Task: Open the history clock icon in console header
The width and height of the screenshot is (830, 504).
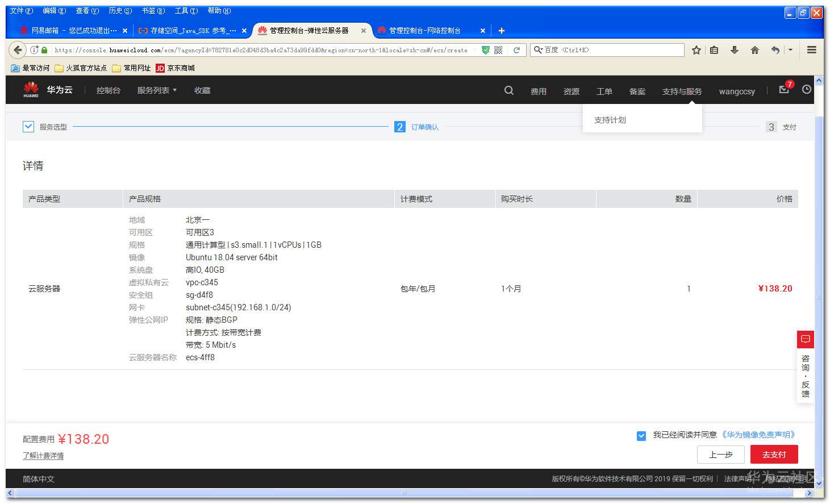Action: [807, 89]
